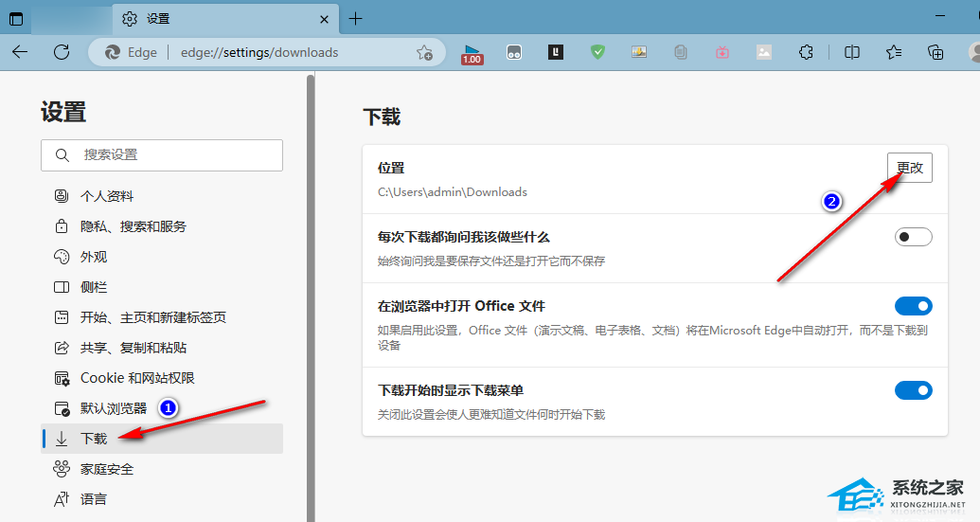
Task: Open the Collections icon
Action: click(x=935, y=52)
